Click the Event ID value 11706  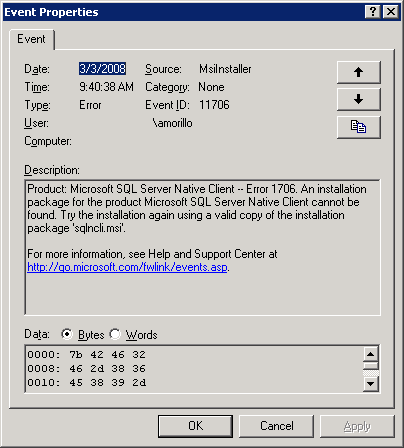(x=214, y=105)
